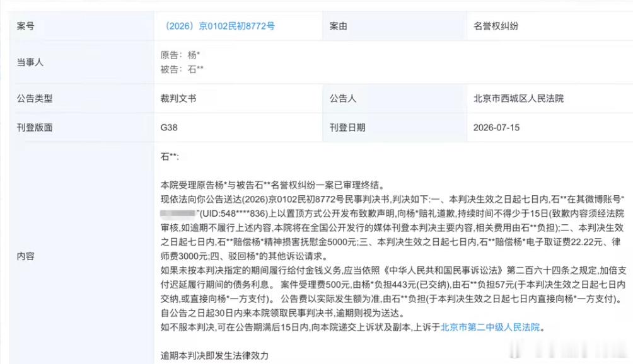Open case number link (2026)京0102民初8772号
Screen dimensions: 633x364
[x=218, y=26]
